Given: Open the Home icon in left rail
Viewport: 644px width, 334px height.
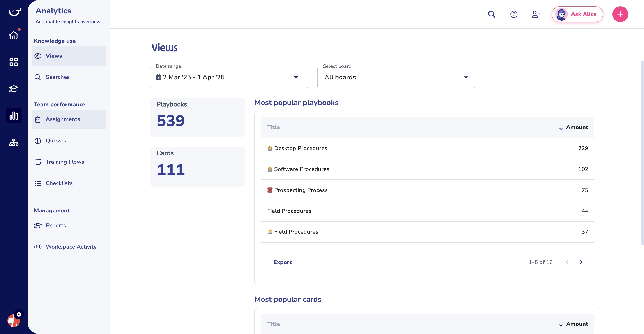Looking at the screenshot, I should [14, 35].
